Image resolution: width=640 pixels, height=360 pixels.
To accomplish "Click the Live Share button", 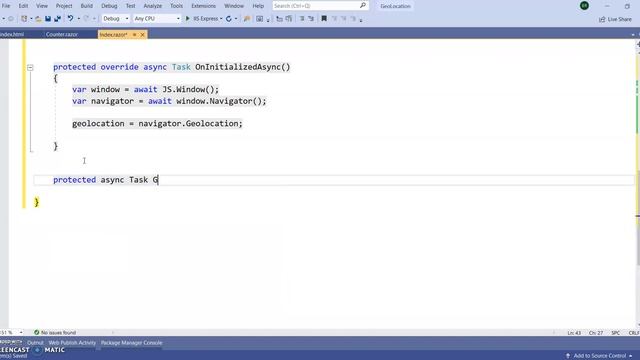I will coord(615,19).
